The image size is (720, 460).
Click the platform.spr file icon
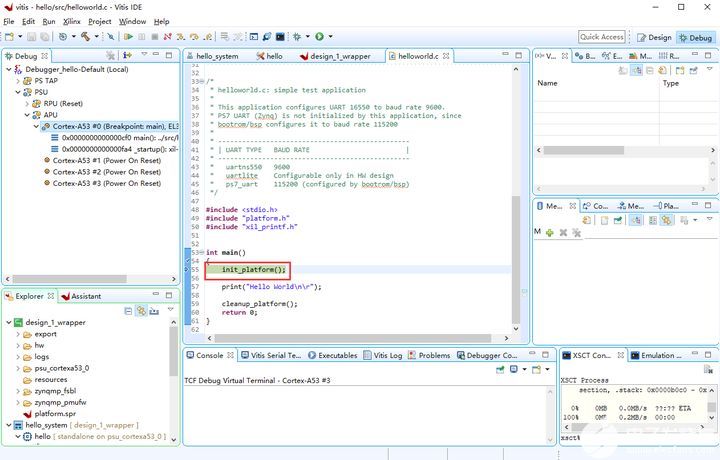pyautogui.click(x=27, y=412)
